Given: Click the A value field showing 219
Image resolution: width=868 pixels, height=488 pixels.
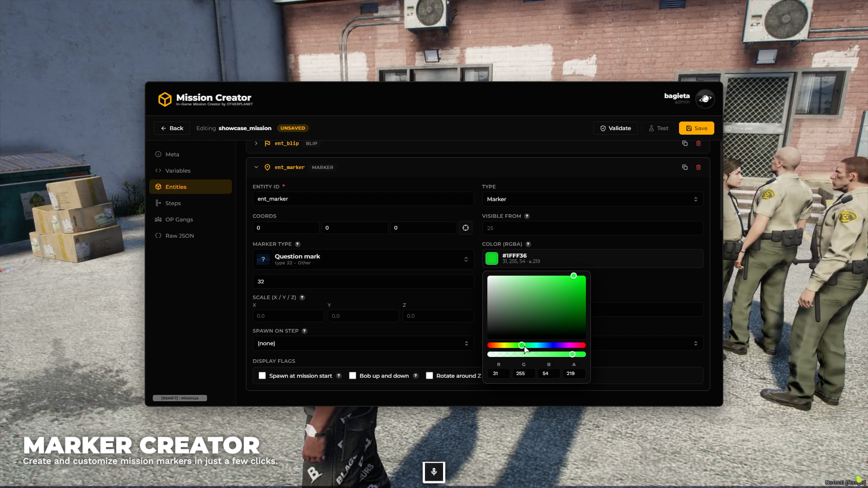Looking at the screenshot, I should (x=574, y=374).
